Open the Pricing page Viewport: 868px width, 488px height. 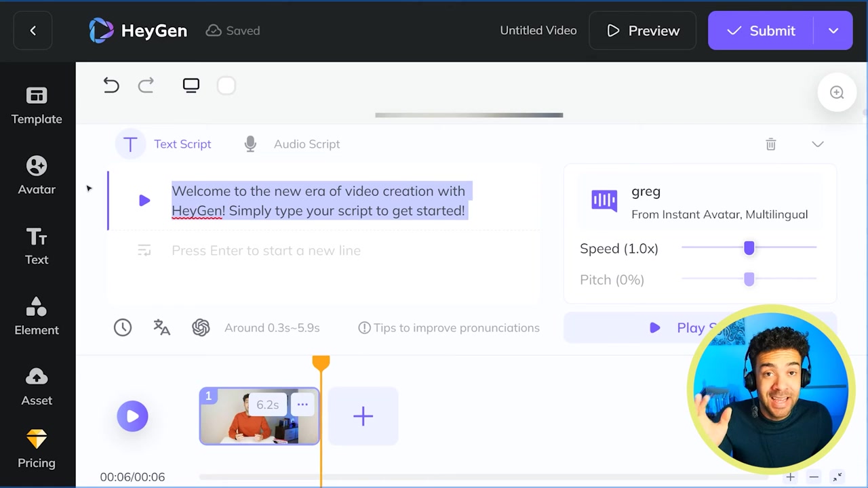37,449
